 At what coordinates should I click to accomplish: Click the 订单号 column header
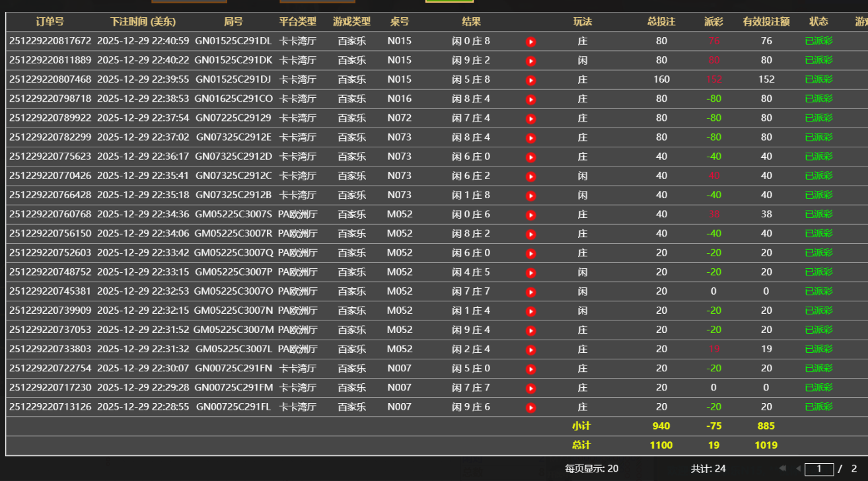tap(49, 21)
